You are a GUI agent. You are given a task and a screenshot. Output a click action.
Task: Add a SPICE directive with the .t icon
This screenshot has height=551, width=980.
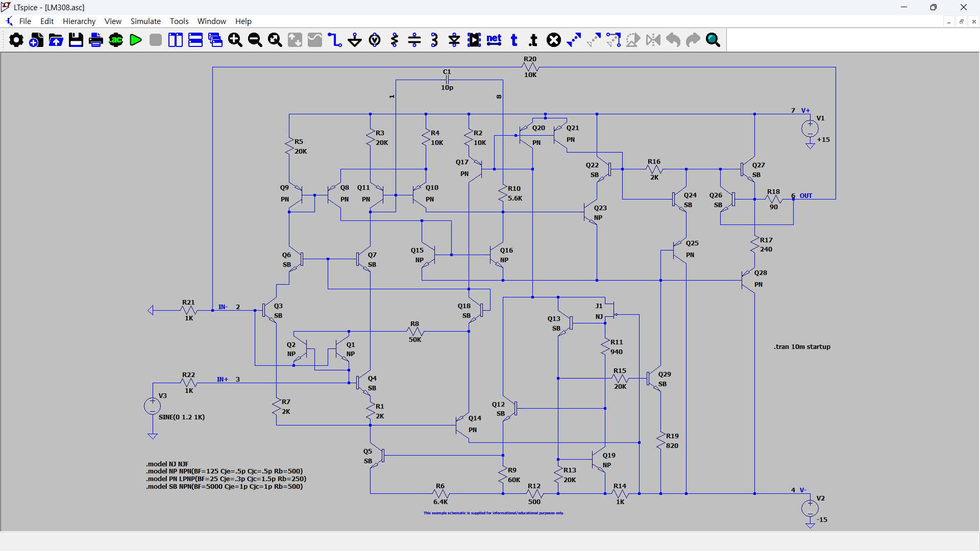click(x=534, y=40)
